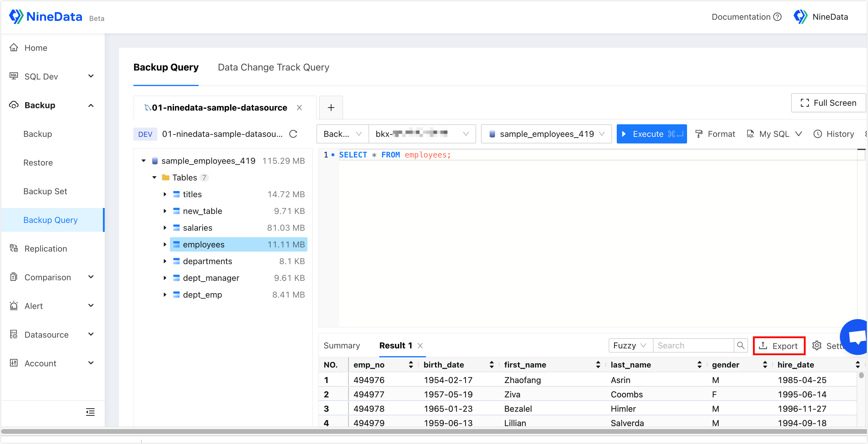The image size is (868, 444).
Task: Open the Back... type dropdown
Action: 343,134
